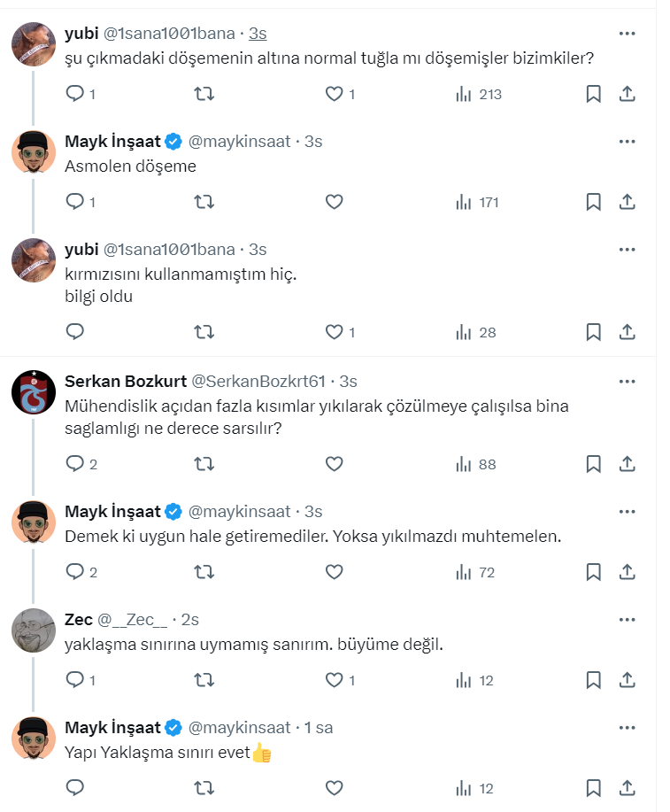This screenshot has width=670, height=812.
Task: Bookmark the 'Demek ki uygun hale' tweet
Action: click(593, 572)
